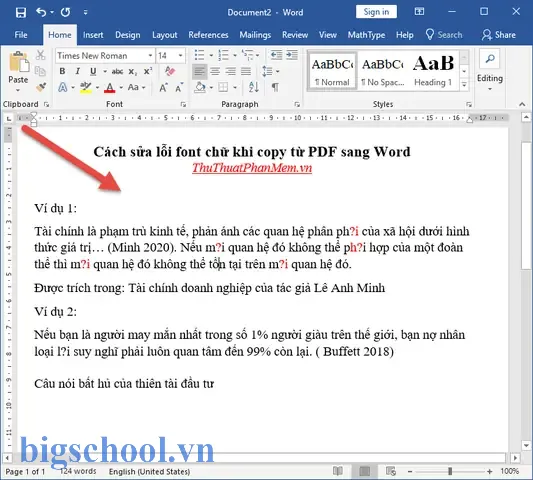
Task: Toggle Subscript formatting
Action: (132, 71)
